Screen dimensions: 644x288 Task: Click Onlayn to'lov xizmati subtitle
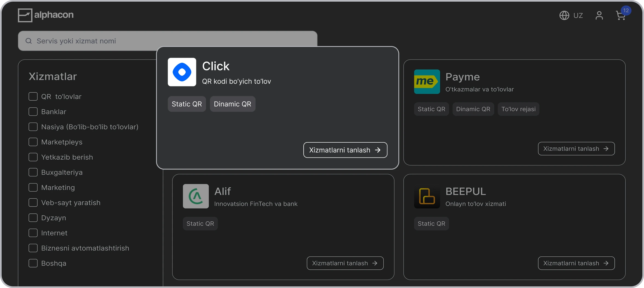tap(476, 204)
